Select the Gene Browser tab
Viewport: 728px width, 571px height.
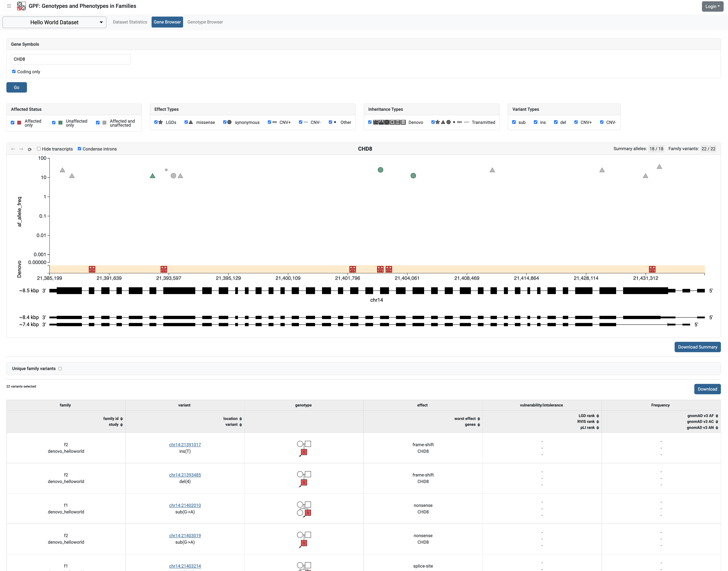click(x=167, y=22)
